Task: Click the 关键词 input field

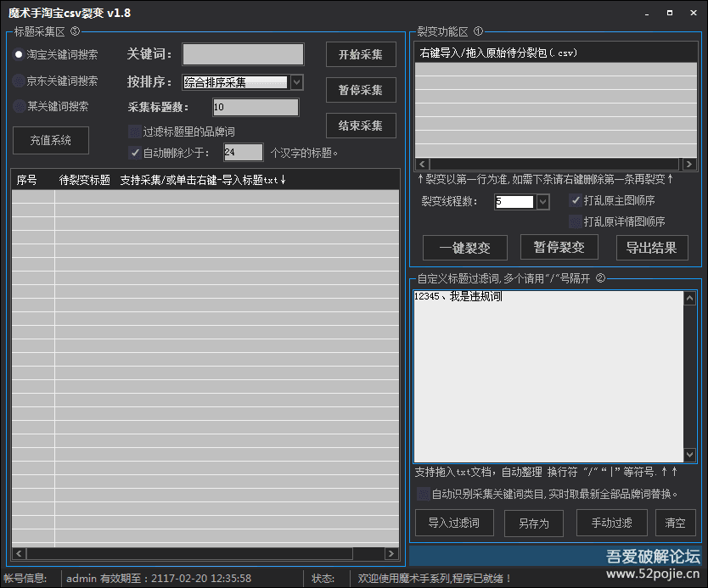Action: point(243,54)
